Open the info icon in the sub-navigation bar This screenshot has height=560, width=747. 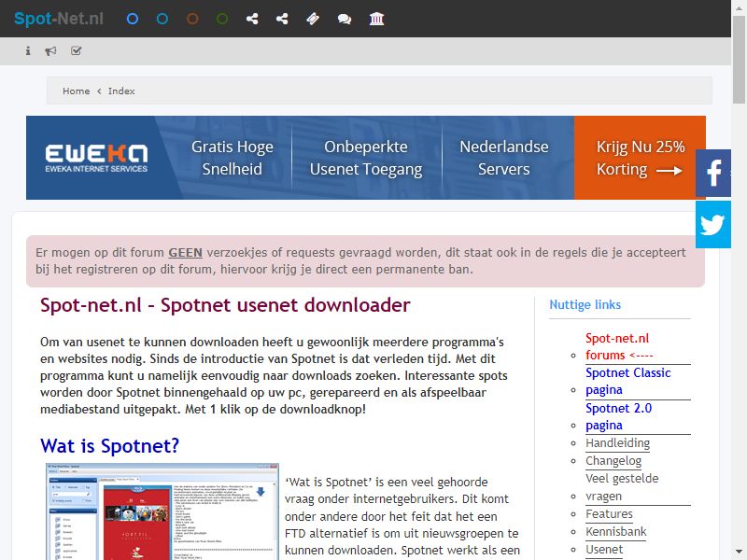click(28, 51)
